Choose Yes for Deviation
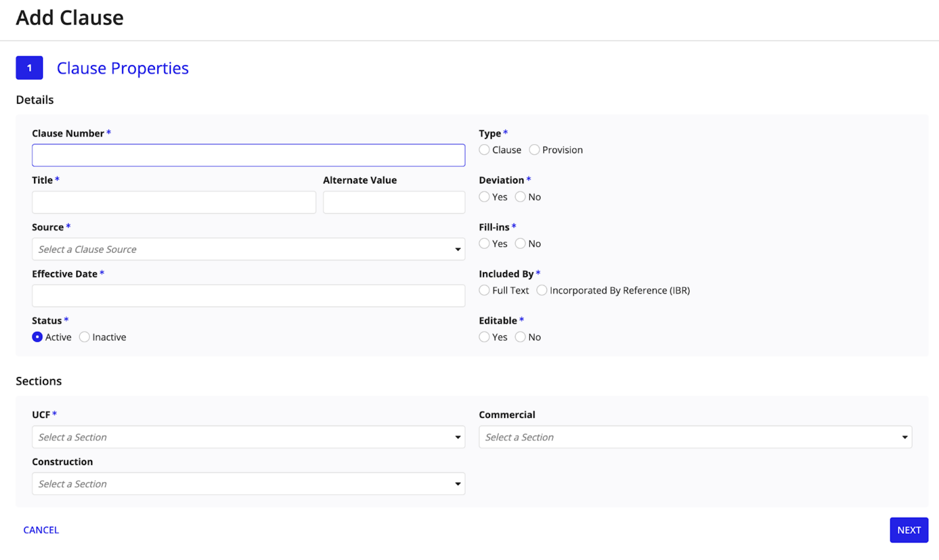Viewport: 939px width, 560px height. pyautogui.click(x=484, y=197)
